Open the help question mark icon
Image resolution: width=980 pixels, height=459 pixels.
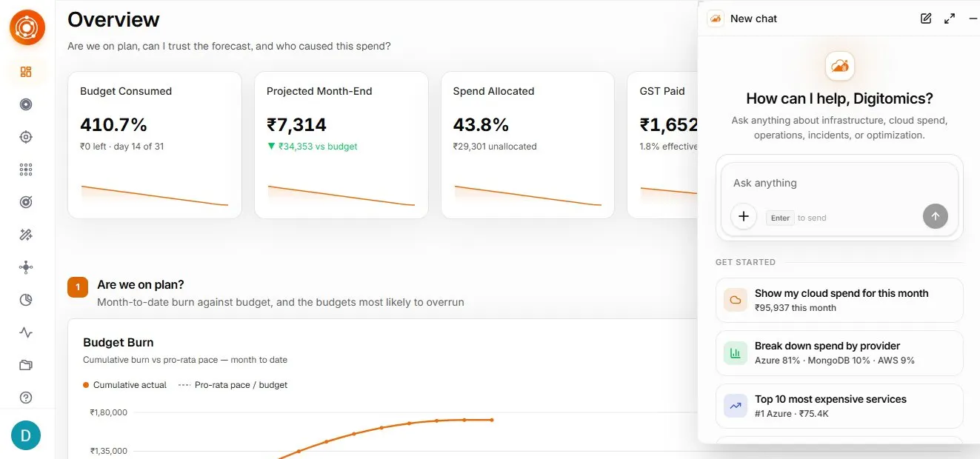(26, 398)
